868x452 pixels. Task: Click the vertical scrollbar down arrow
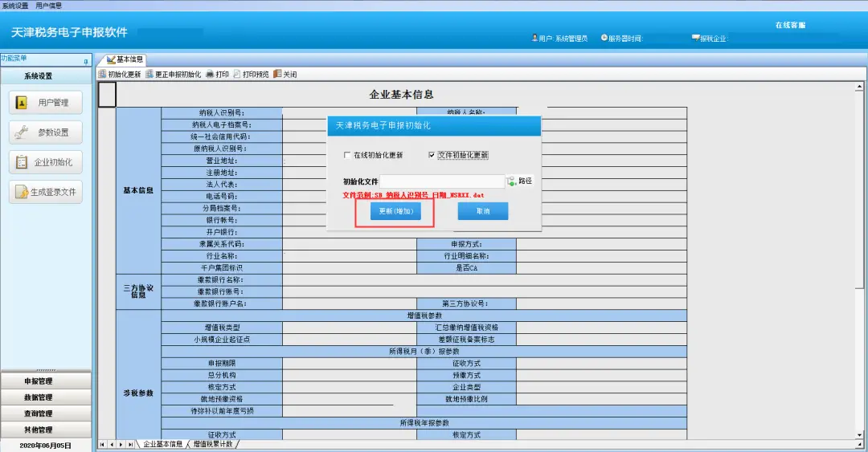pyautogui.click(x=859, y=435)
